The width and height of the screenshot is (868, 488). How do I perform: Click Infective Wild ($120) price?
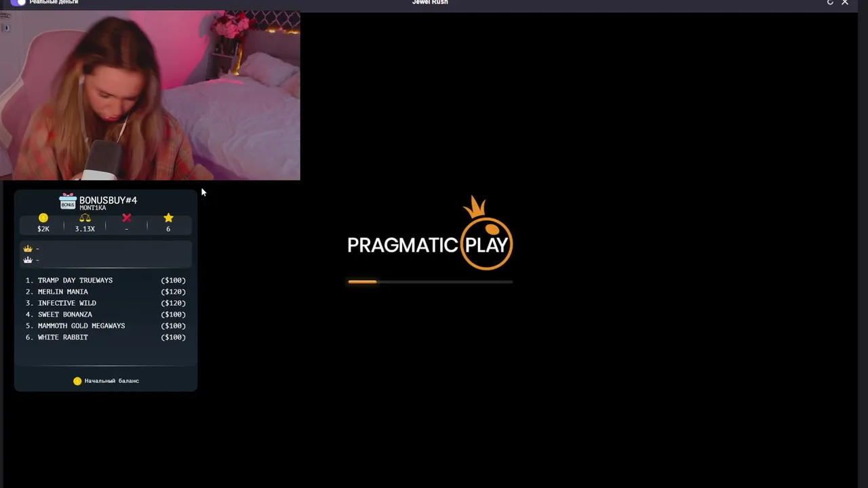173,303
